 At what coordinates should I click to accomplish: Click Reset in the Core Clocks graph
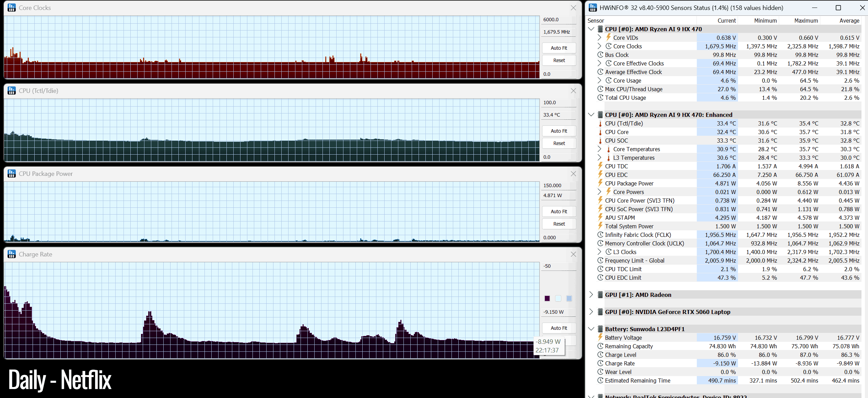point(559,60)
